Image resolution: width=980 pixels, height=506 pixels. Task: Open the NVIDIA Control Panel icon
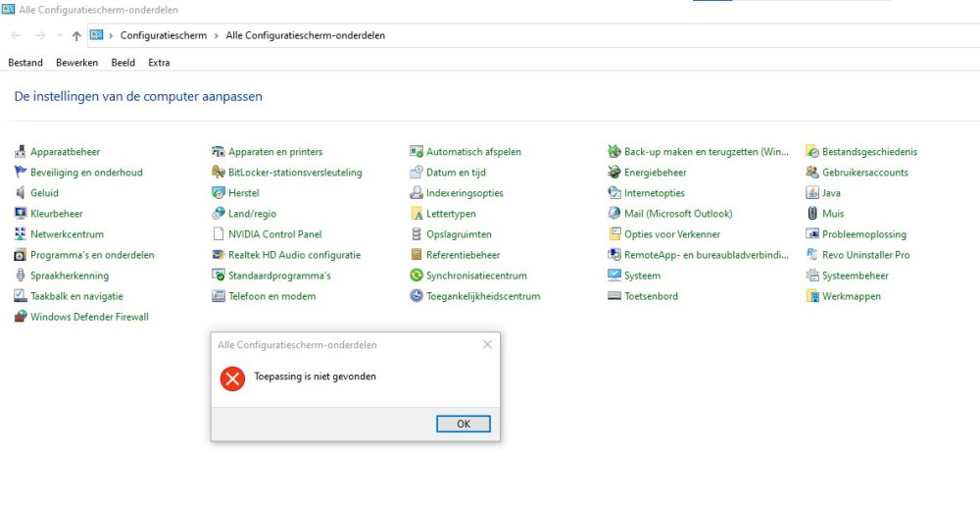click(x=219, y=234)
